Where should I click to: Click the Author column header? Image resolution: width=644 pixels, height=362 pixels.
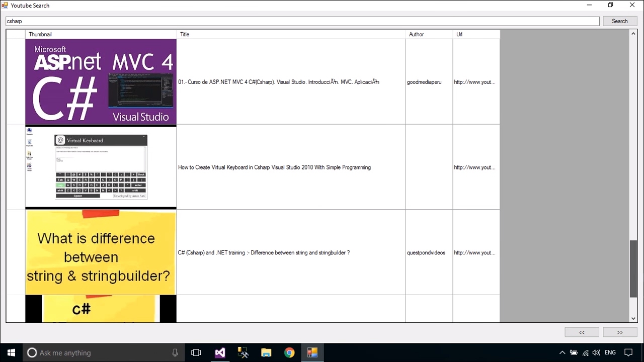pos(429,34)
